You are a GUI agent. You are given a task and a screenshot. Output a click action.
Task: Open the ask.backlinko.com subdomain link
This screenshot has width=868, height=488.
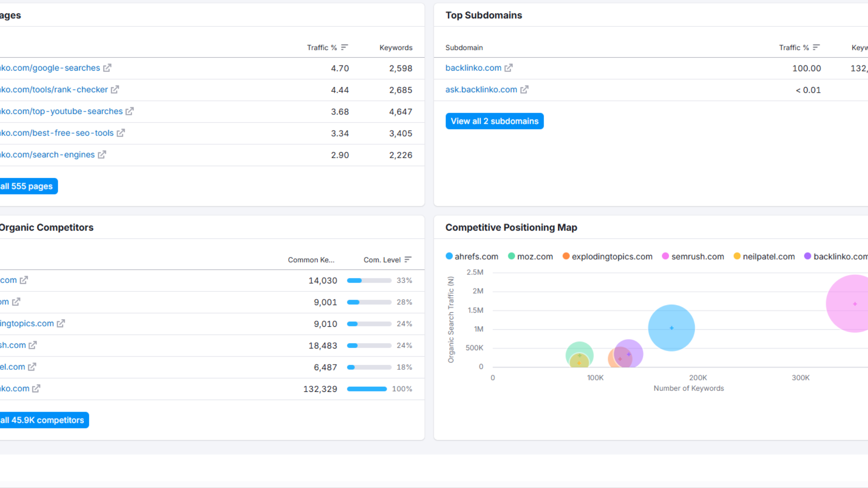(481, 90)
